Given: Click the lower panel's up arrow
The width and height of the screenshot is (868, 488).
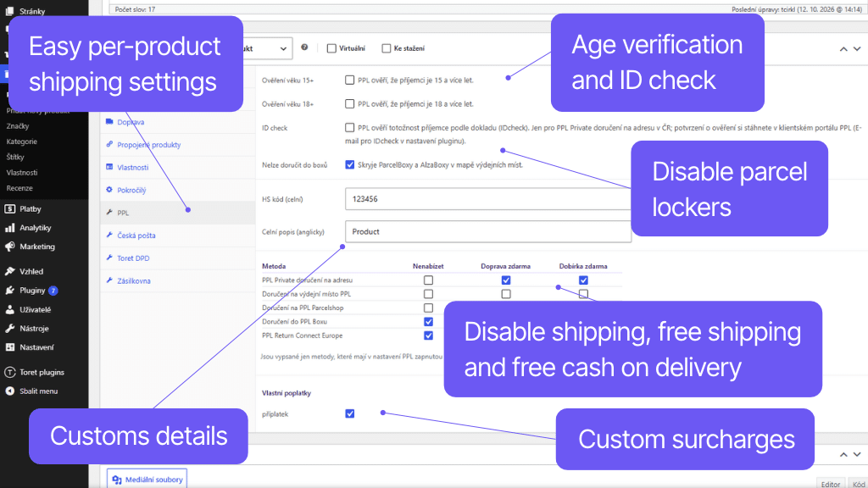Looking at the screenshot, I should coord(843,454).
